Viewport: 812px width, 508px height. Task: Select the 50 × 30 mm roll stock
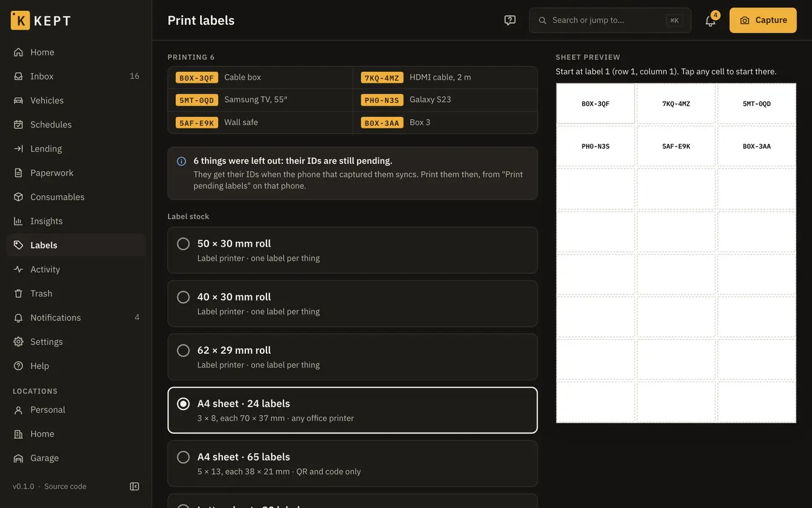pyautogui.click(x=352, y=250)
